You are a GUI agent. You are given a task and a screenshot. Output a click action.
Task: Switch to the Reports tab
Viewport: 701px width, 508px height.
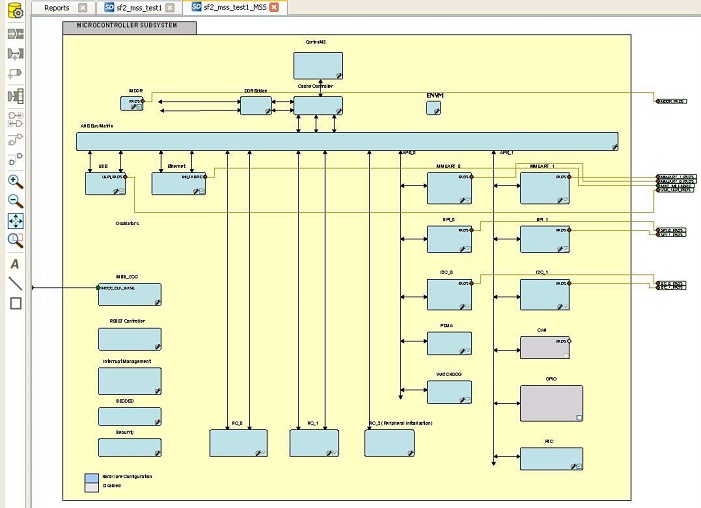point(57,7)
